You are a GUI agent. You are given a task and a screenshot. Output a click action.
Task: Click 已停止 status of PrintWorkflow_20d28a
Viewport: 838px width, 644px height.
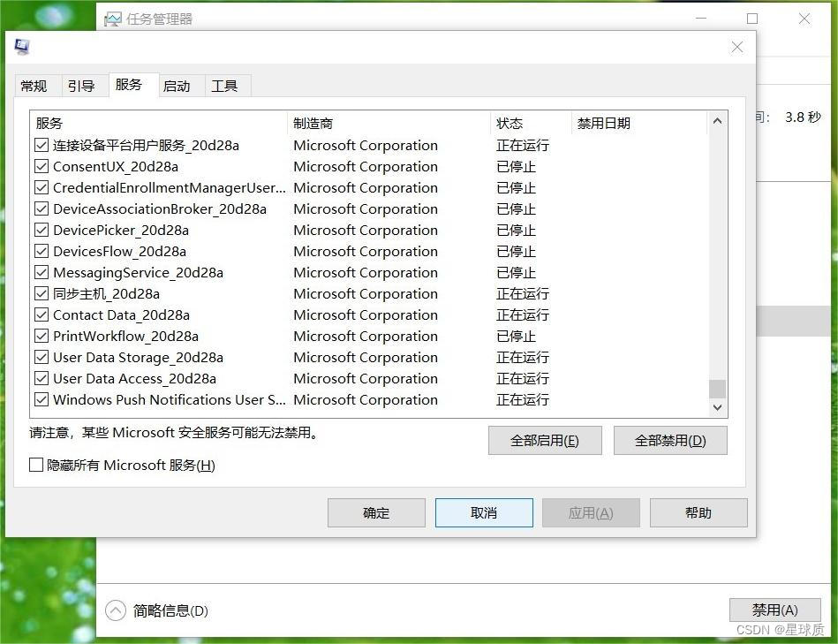tap(516, 337)
